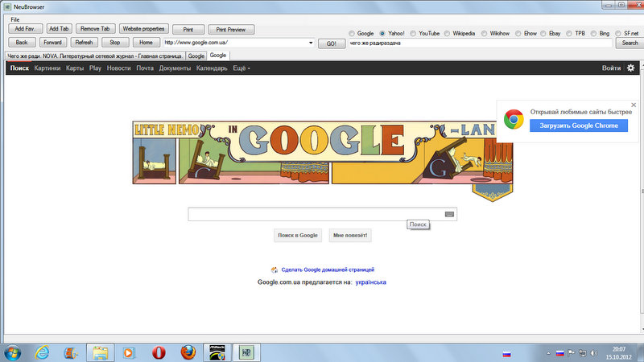Open Карты in Google bar

click(75, 68)
